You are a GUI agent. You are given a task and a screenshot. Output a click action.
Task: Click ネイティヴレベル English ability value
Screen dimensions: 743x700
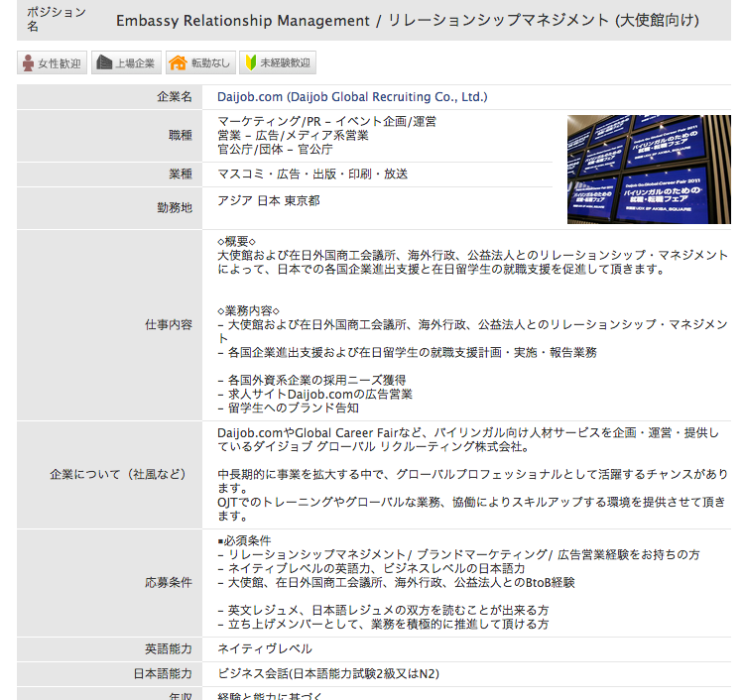pos(265,648)
